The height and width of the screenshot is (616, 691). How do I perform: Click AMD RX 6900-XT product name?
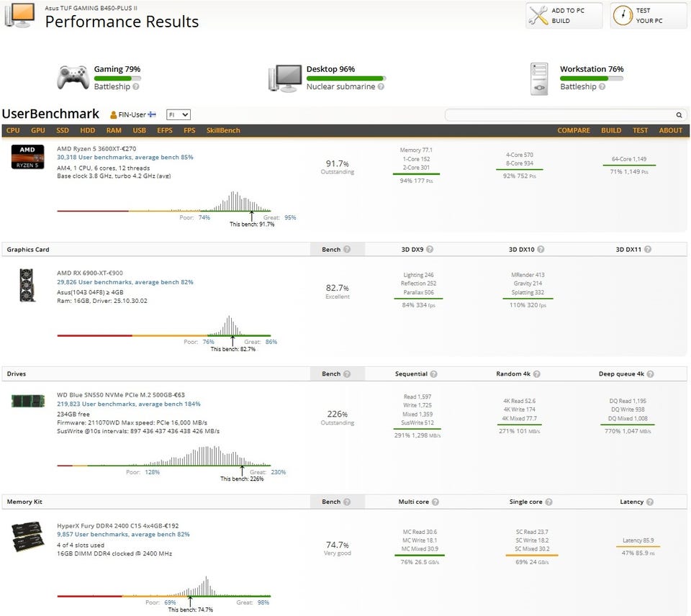pos(90,273)
